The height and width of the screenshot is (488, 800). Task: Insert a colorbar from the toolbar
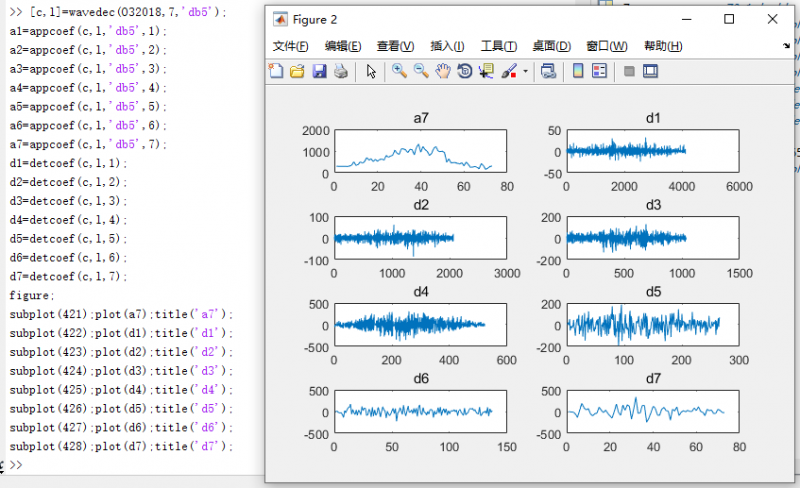click(x=578, y=71)
